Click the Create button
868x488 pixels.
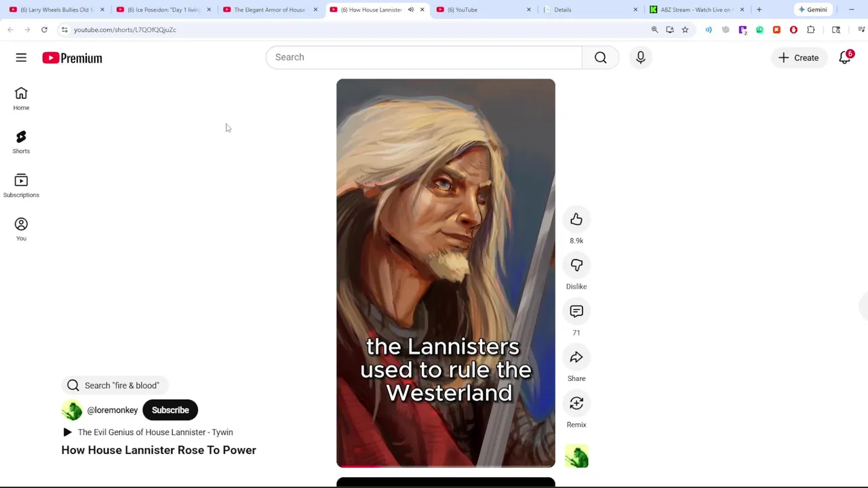pos(799,58)
